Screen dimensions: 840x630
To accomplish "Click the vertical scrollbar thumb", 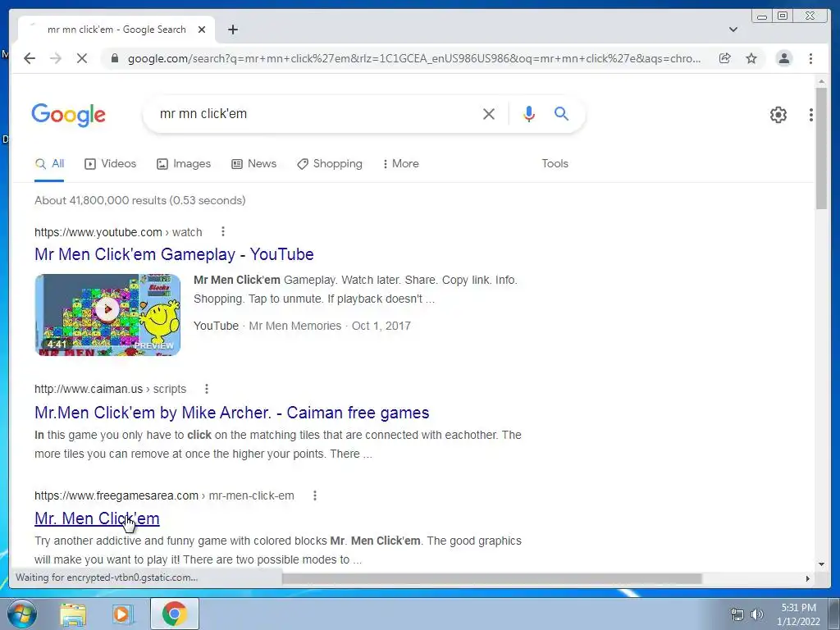I will [x=821, y=148].
